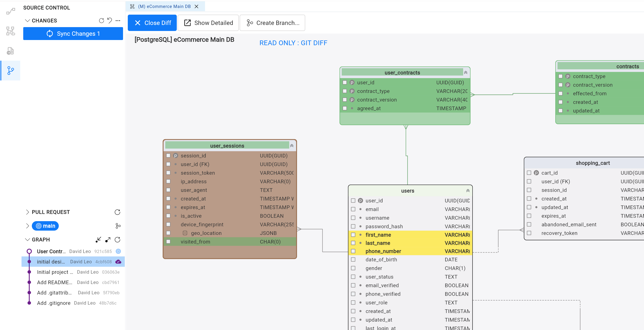Collapse the users table with its chevron
Screen dimensions: 644x330
(x=468, y=191)
